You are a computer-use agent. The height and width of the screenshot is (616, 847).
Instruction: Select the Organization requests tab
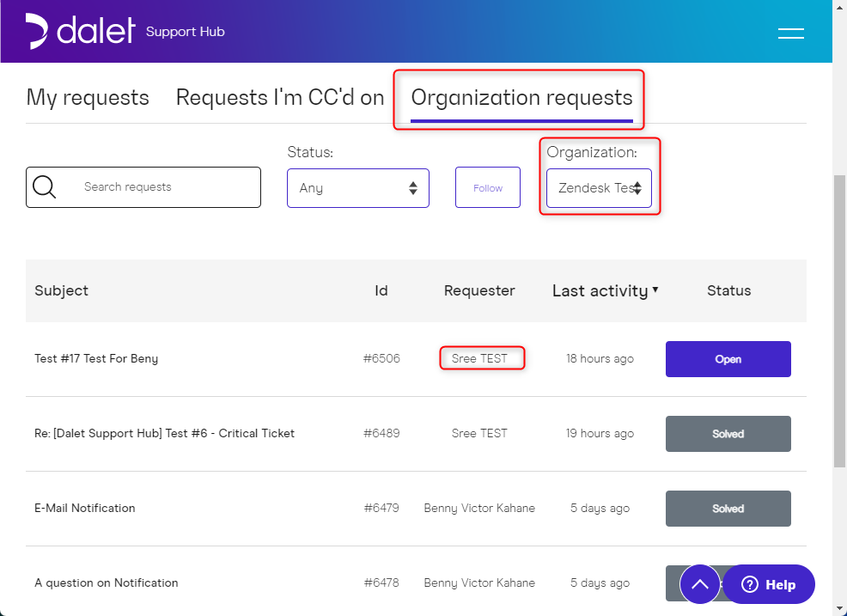[x=521, y=98]
